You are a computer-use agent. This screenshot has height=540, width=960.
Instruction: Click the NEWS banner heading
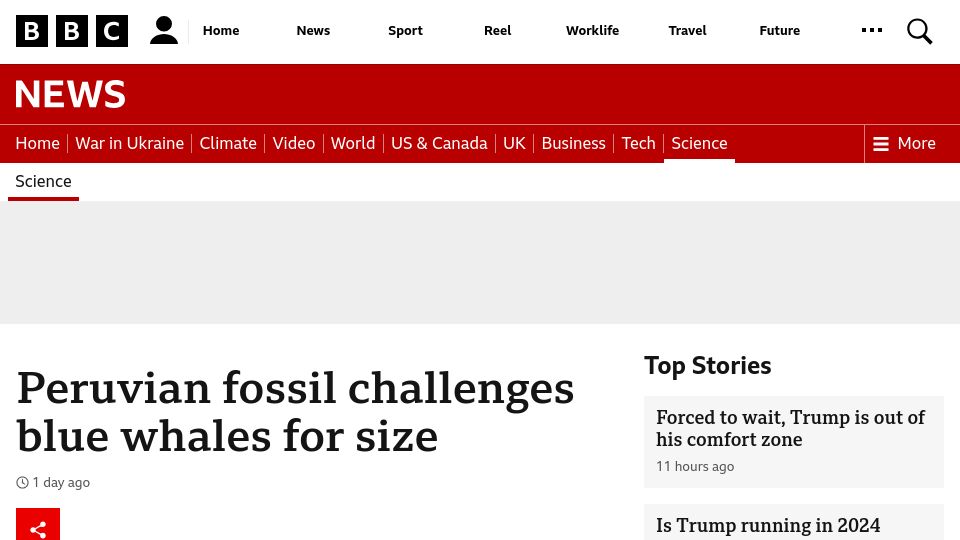click(x=70, y=94)
